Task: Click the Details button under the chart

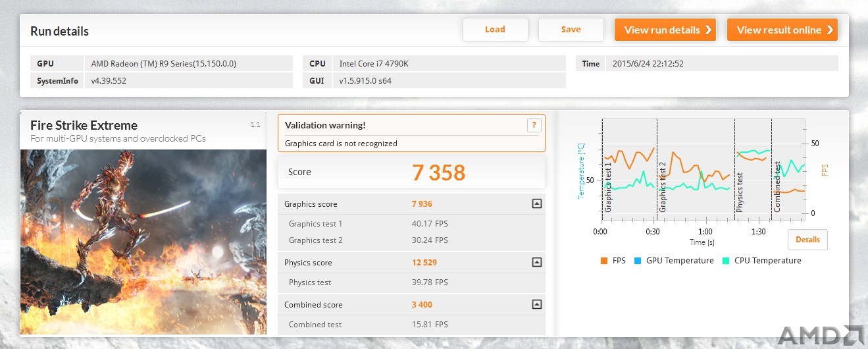Action: pyautogui.click(x=807, y=240)
